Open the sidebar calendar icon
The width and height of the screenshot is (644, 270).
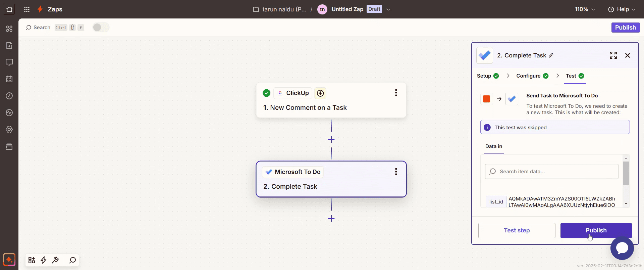point(9,79)
